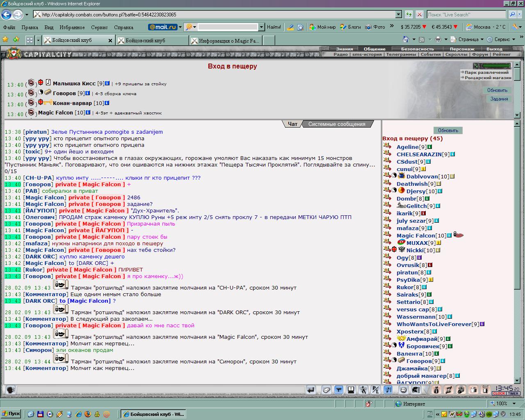Click the helmet icon in bottom bar
The image size is (525, 420).
click(x=415, y=390)
